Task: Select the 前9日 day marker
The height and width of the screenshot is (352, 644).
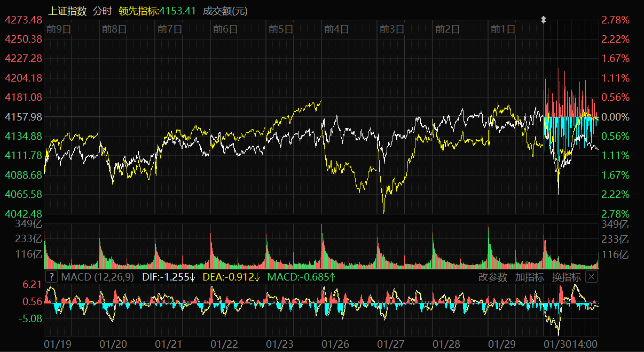Action: (x=59, y=29)
